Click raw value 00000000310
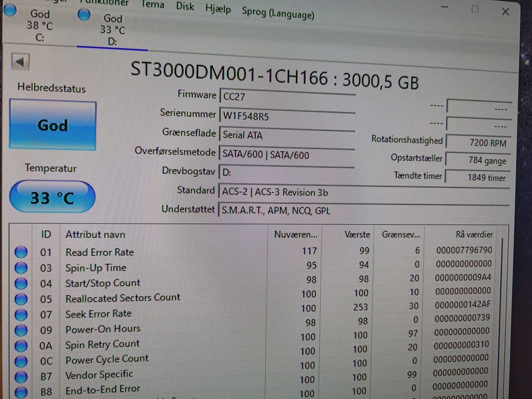 point(462,345)
